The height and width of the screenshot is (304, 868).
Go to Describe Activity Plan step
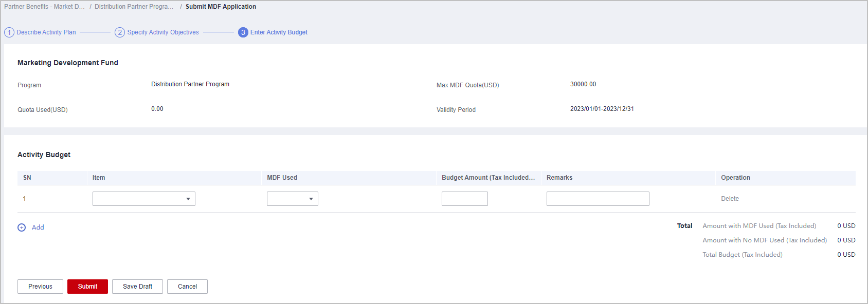tap(46, 32)
